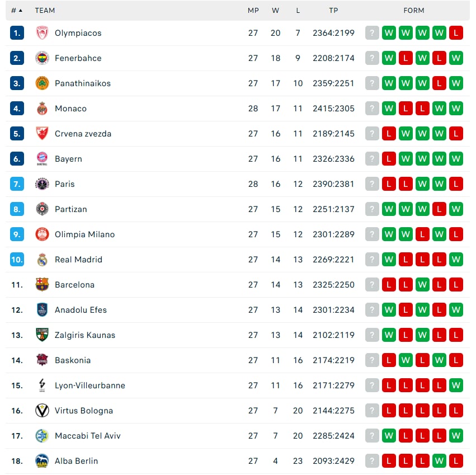The image size is (476, 475).
Task: Click the Barcelona club crest
Action: pos(42,285)
